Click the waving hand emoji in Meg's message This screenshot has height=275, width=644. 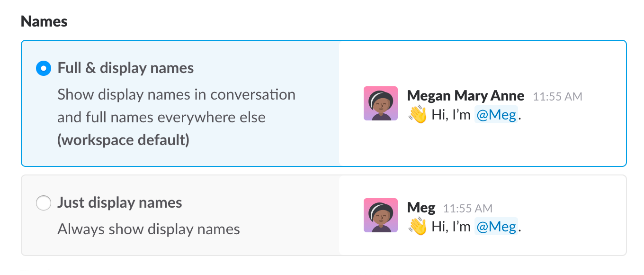click(x=418, y=227)
